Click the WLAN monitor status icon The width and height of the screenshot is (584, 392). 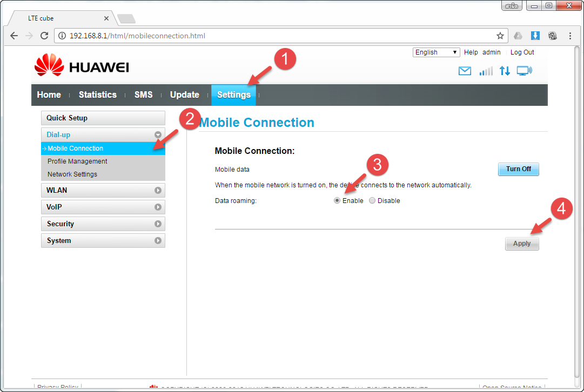[x=524, y=71]
